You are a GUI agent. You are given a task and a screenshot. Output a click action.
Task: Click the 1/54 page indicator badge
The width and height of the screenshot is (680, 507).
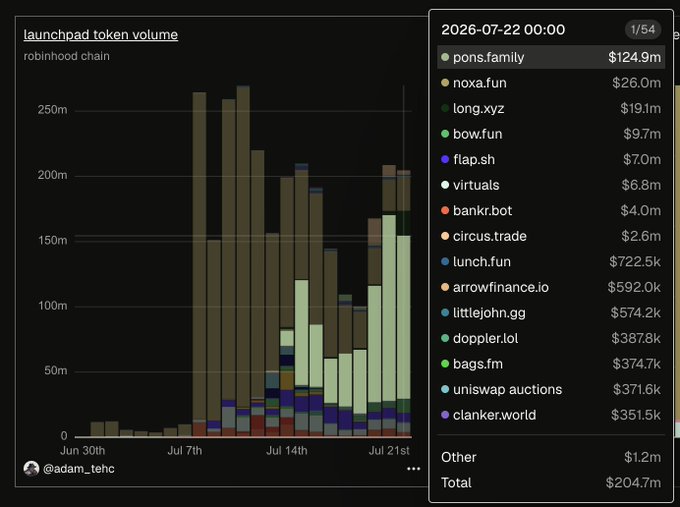click(x=643, y=29)
